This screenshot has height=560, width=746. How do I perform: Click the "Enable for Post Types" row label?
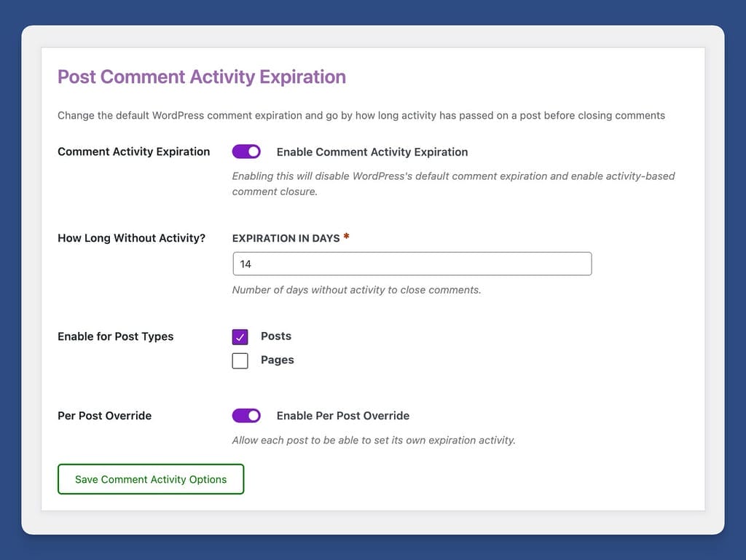pyautogui.click(x=116, y=336)
